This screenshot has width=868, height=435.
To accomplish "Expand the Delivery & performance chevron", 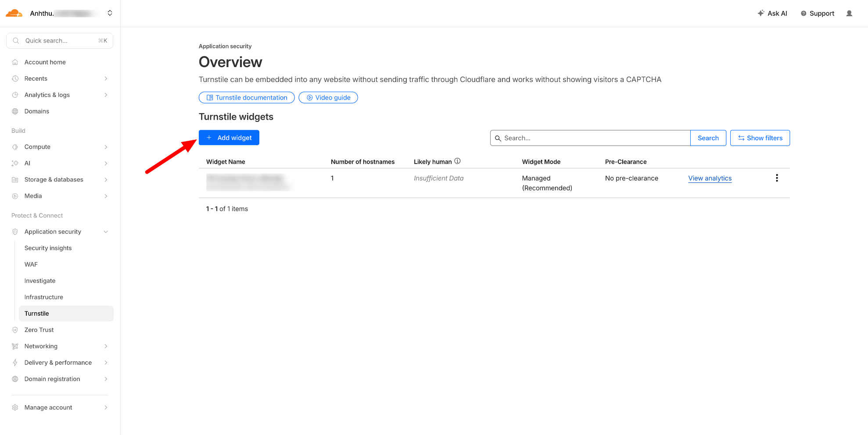I will click(x=106, y=363).
